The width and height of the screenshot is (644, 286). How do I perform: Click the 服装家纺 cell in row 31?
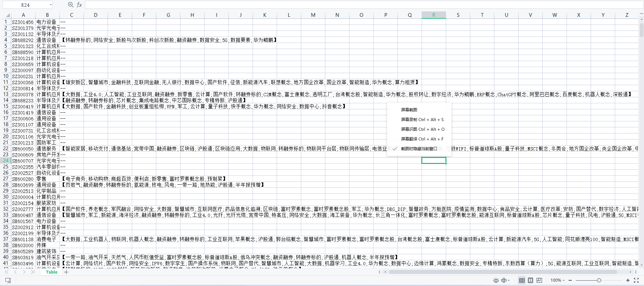tap(47, 203)
